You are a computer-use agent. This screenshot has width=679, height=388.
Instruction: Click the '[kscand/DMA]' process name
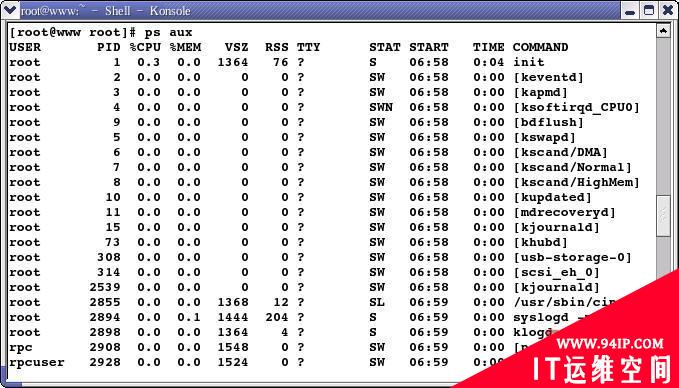coord(560,152)
